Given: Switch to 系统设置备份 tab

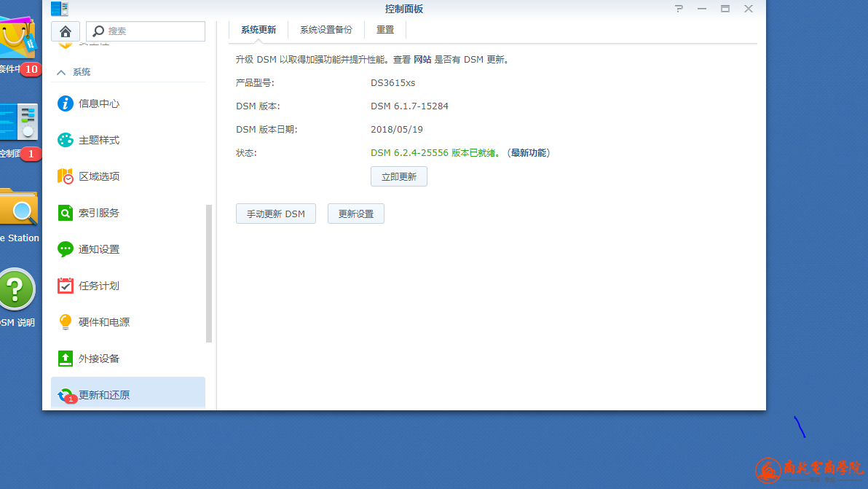Looking at the screenshot, I should [326, 30].
